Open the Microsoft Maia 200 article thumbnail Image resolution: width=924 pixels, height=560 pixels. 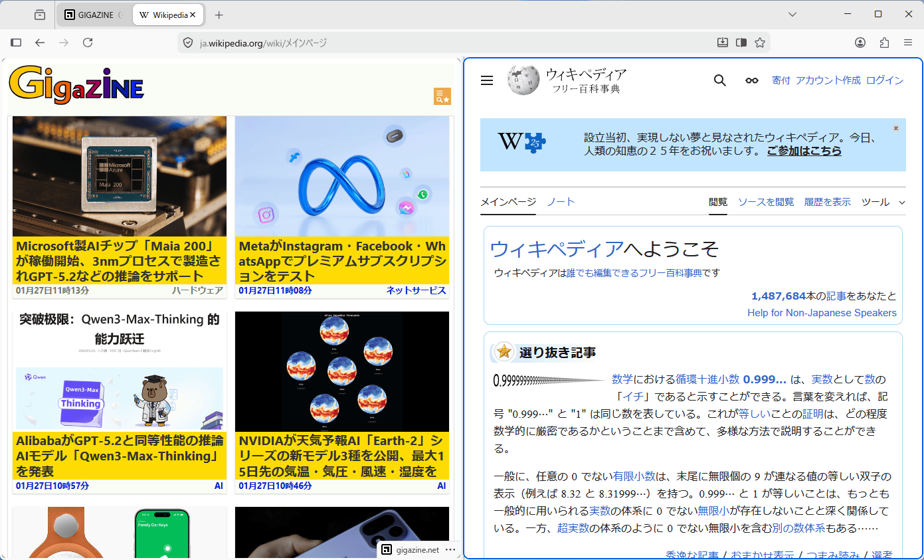[x=120, y=176]
